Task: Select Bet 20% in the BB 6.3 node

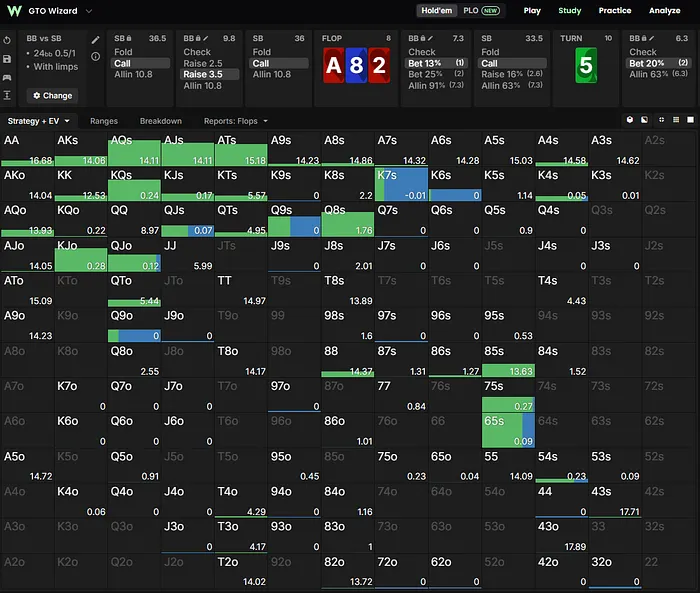Action: pos(658,63)
